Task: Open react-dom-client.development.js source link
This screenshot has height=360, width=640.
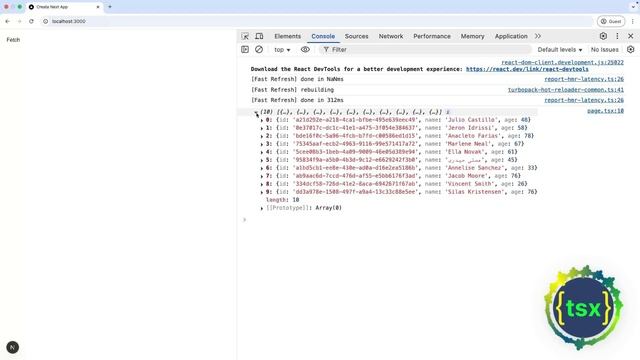Action: 562,62
